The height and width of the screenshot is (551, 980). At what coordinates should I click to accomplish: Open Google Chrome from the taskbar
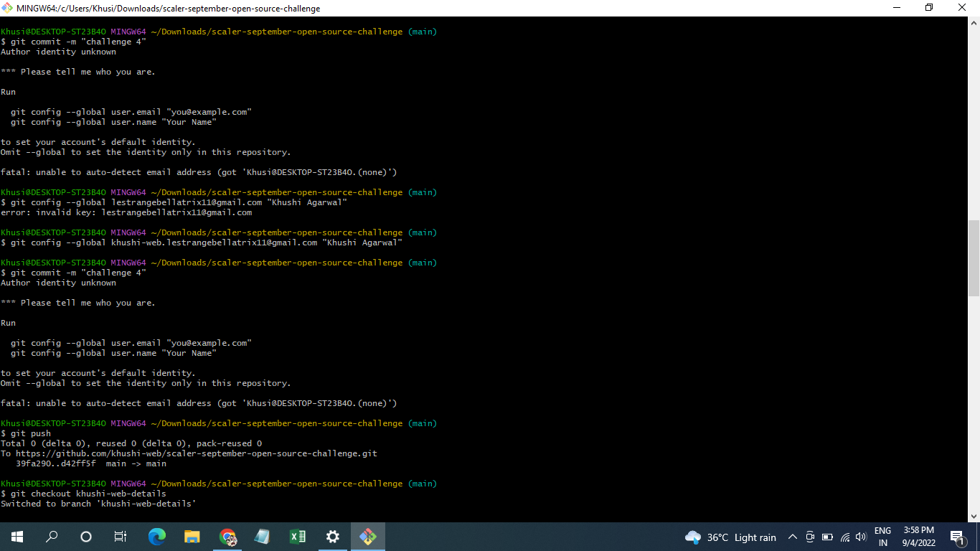(227, 536)
